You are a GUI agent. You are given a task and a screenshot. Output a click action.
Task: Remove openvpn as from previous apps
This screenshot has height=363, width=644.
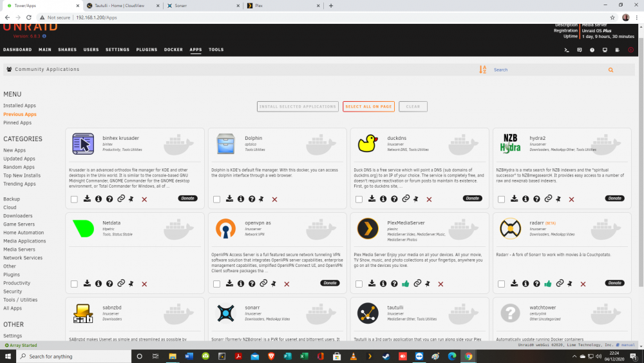pyautogui.click(x=287, y=284)
